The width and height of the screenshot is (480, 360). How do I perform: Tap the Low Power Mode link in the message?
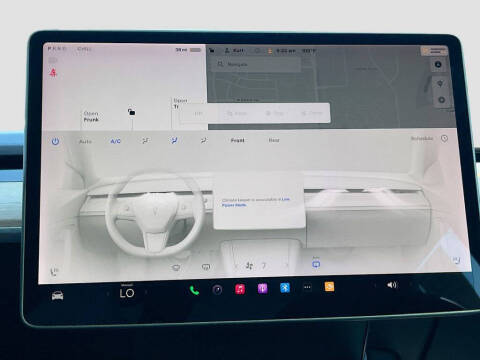pyautogui.click(x=256, y=202)
